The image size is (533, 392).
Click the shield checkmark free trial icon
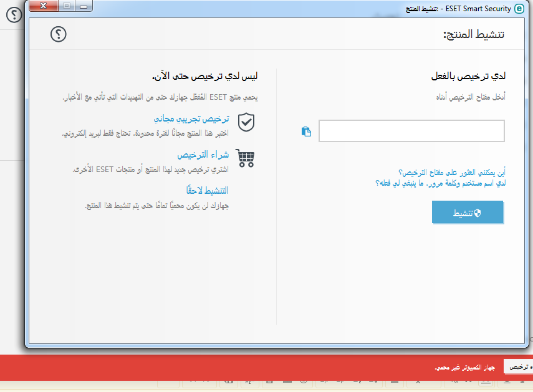coord(246,122)
